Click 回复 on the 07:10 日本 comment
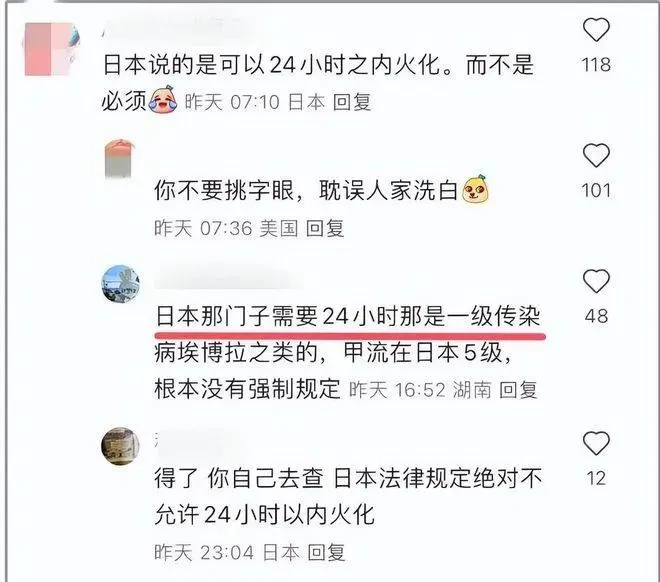Image resolution: width=660 pixels, height=582 pixels. click(x=352, y=102)
